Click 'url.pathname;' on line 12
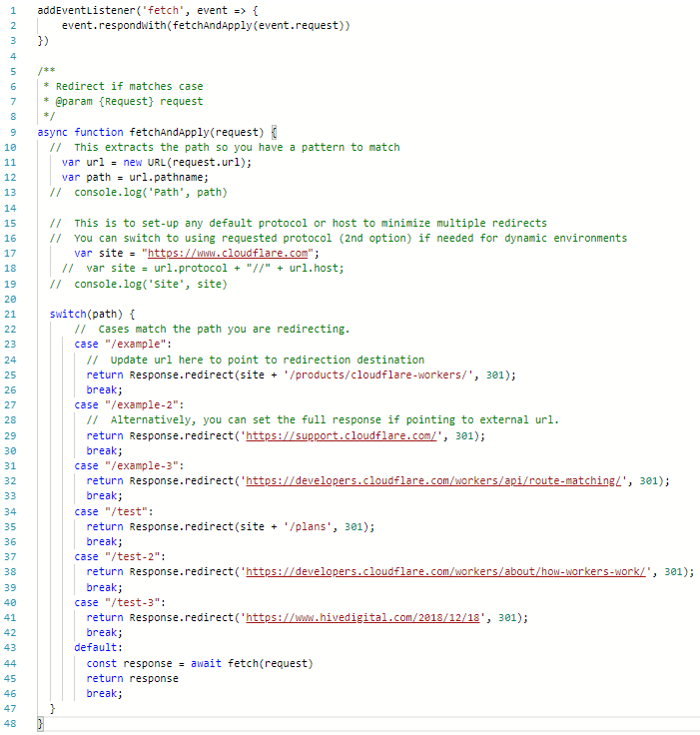This screenshot has height=735, width=700. click(169, 177)
